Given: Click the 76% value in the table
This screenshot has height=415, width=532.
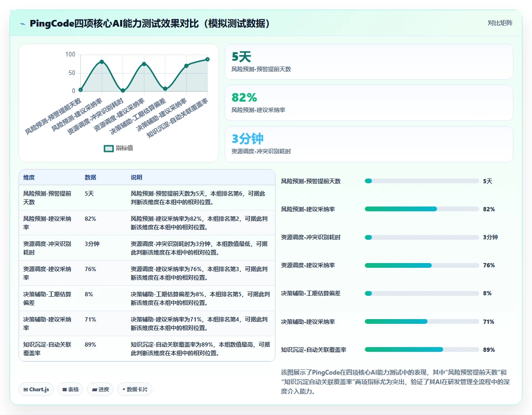Looking at the screenshot, I should (x=90, y=269).
